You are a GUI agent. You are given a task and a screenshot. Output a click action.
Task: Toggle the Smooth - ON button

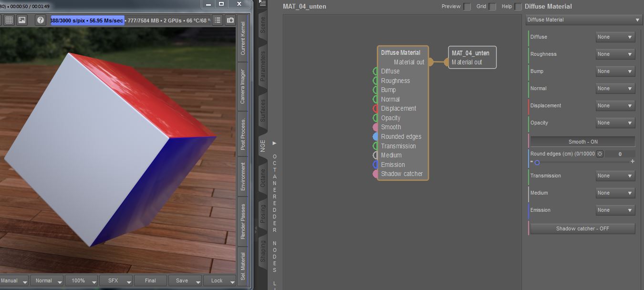[582, 142]
